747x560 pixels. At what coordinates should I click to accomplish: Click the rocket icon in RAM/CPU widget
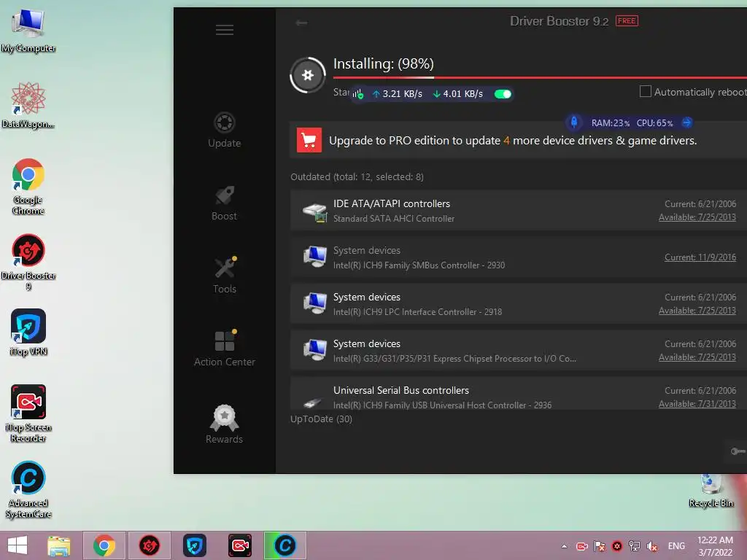click(x=574, y=122)
